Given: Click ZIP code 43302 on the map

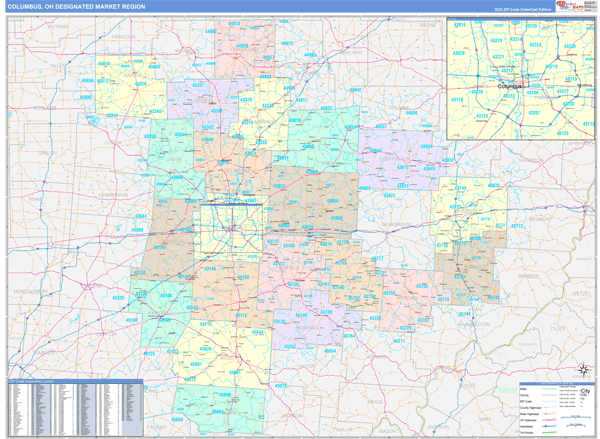Looking at the screenshot, I should point(217,111).
